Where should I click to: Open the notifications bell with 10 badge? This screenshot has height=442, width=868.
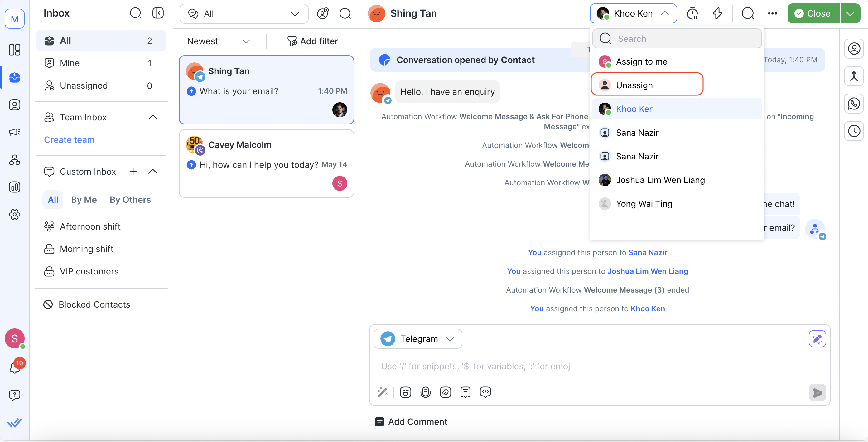14,367
